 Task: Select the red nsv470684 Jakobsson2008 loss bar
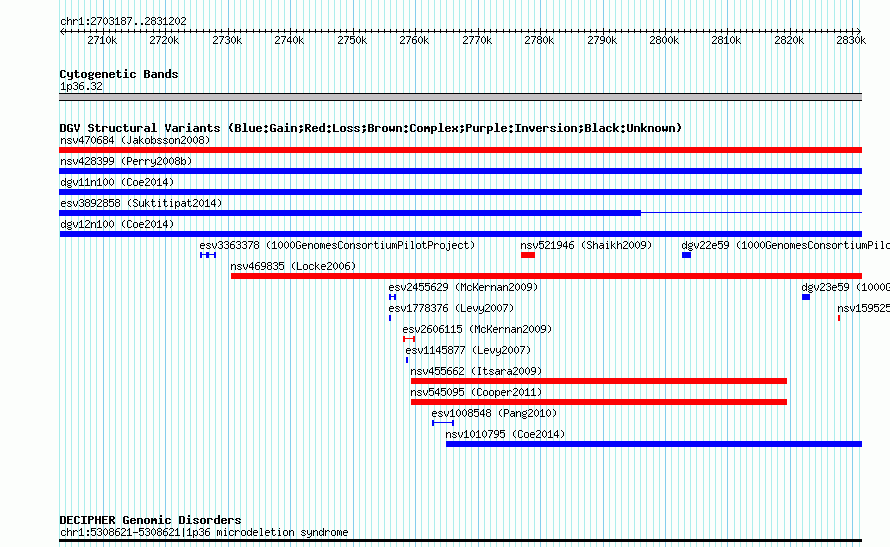pos(460,150)
